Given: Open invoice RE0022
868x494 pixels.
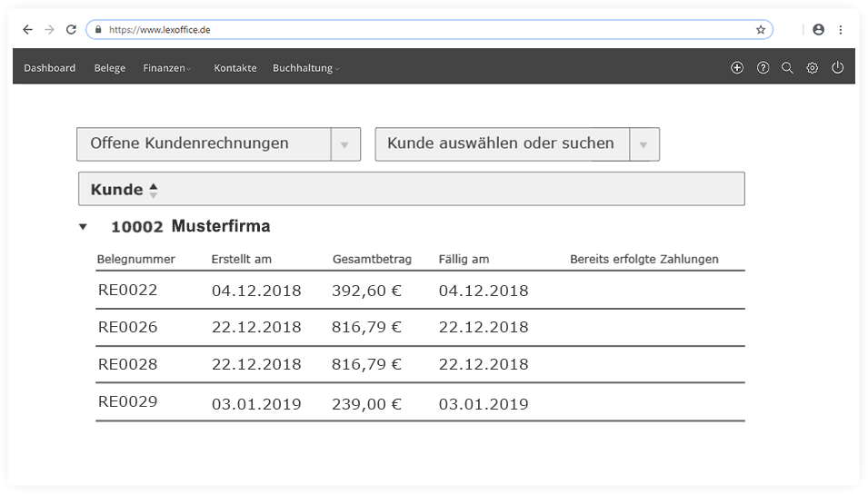Looking at the screenshot, I should [x=127, y=291].
